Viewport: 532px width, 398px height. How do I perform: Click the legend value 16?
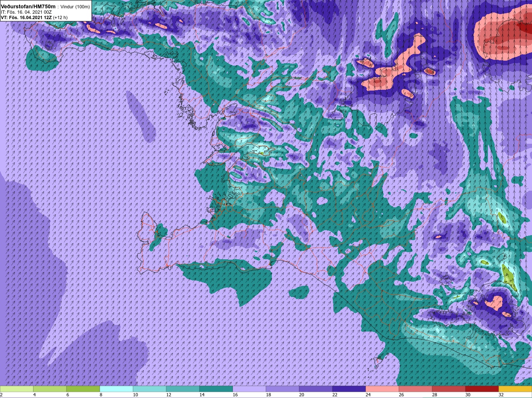point(235,395)
